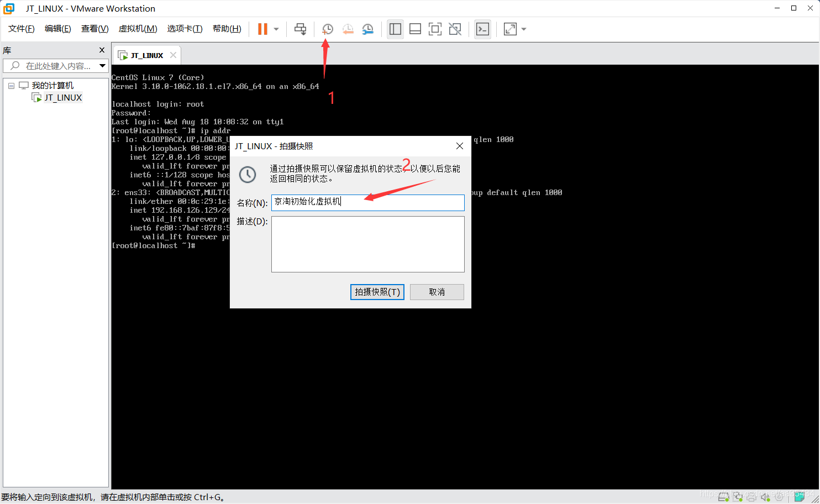The width and height of the screenshot is (820, 504).
Task: Enter Unity mode
Action: (x=455, y=29)
